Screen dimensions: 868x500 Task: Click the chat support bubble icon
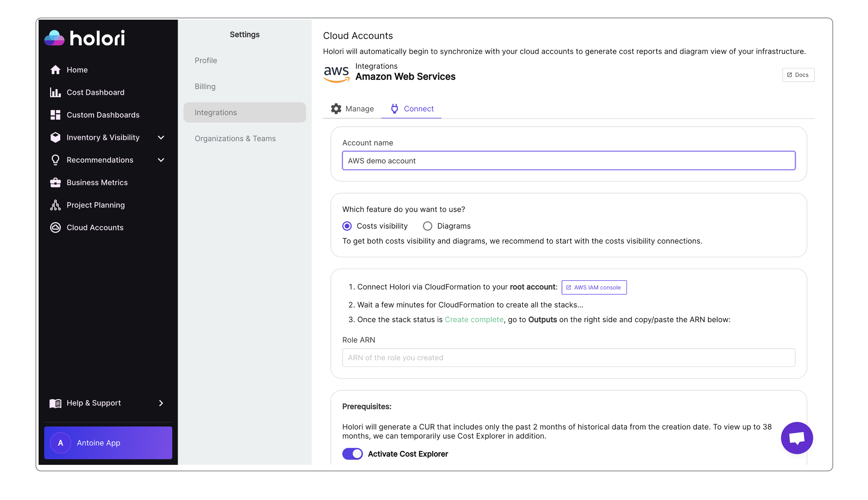point(797,438)
